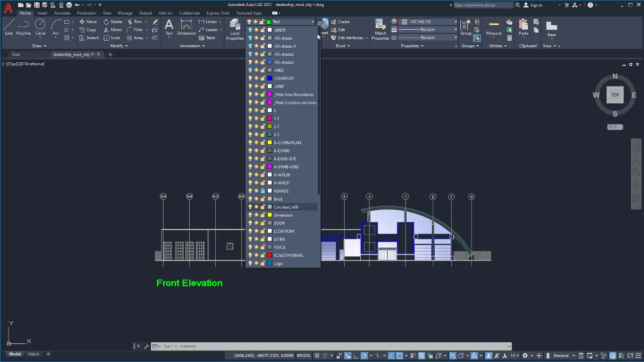Lock the DOOR layer
This screenshot has height=362, width=644.
263,223
